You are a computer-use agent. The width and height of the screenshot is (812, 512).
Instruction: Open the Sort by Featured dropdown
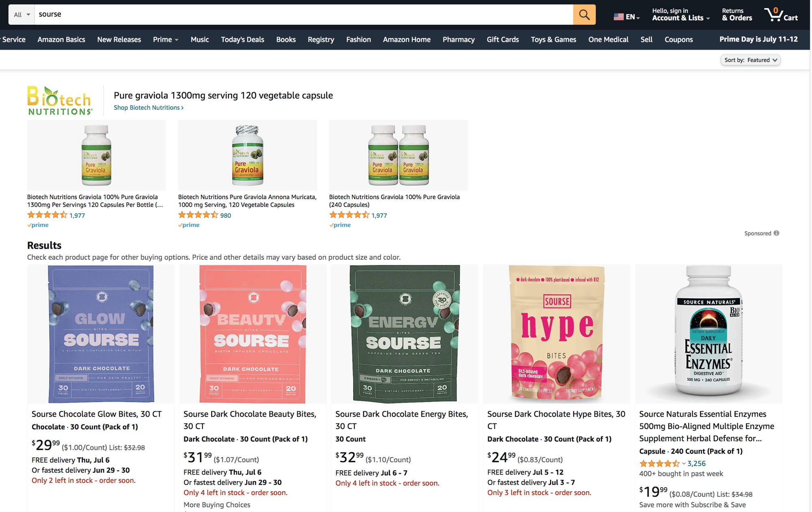click(x=750, y=60)
